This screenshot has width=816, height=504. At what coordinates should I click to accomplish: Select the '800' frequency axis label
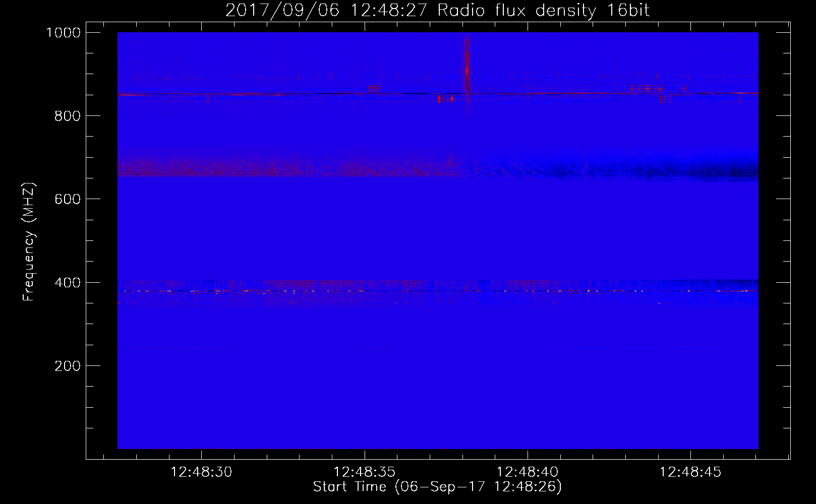68,116
